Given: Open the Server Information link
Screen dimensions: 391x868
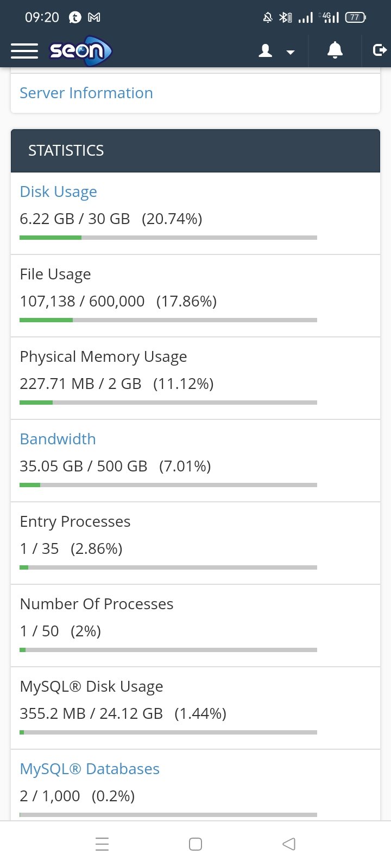Looking at the screenshot, I should (86, 93).
